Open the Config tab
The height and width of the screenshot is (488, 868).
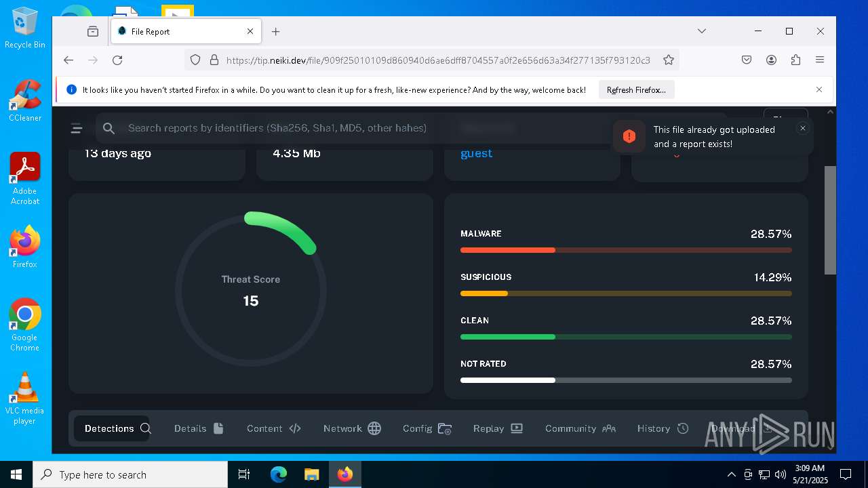[x=427, y=428]
